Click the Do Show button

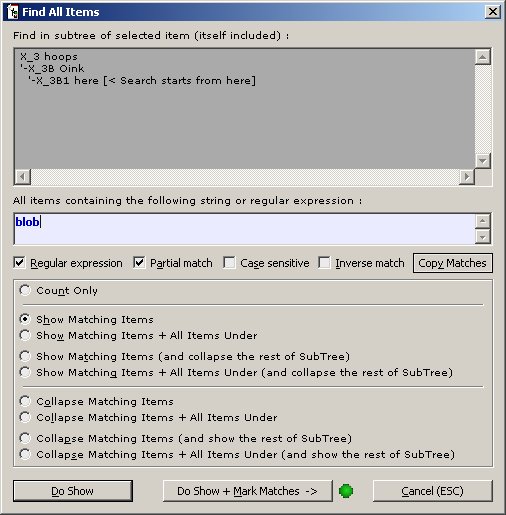(x=73, y=491)
